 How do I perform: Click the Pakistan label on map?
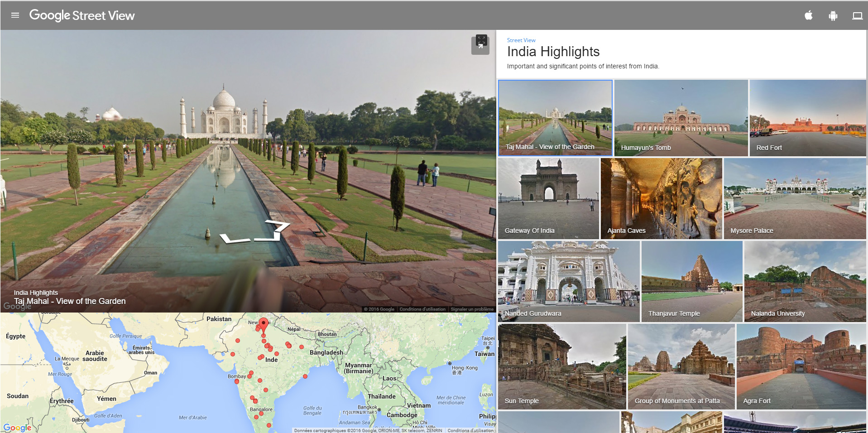[x=219, y=319]
